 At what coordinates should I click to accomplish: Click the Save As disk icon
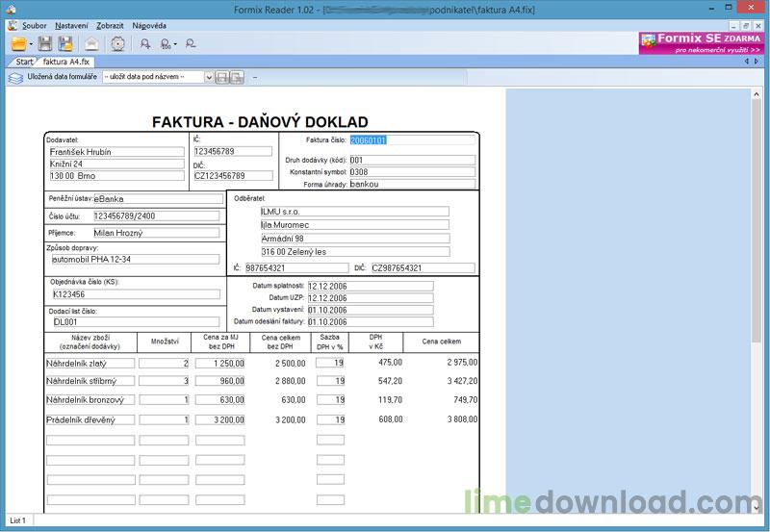65,44
